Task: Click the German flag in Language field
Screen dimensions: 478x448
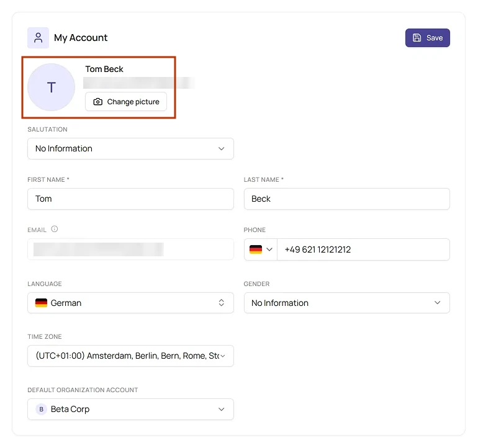Action: coord(41,303)
